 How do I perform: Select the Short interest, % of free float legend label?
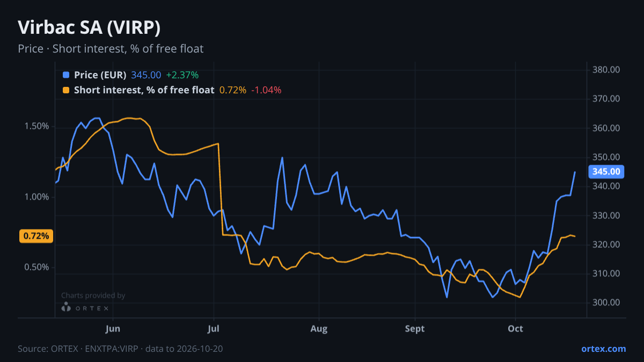pos(144,90)
